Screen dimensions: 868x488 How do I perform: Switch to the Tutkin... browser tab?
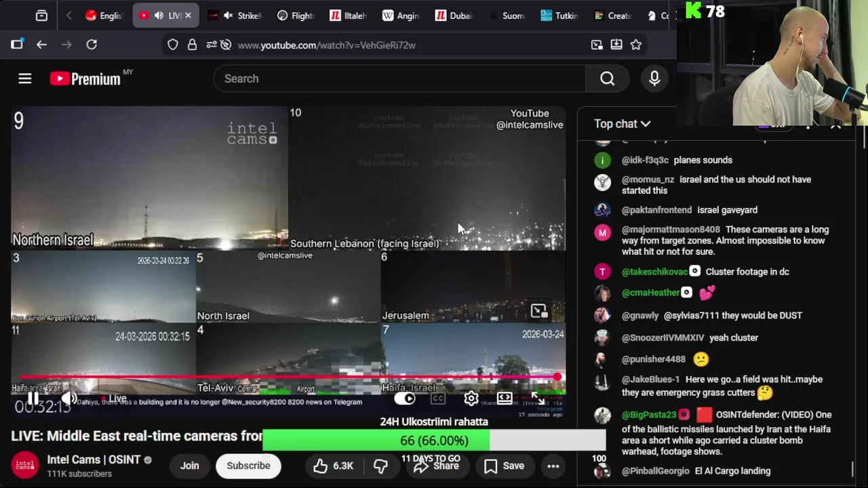click(559, 16)
